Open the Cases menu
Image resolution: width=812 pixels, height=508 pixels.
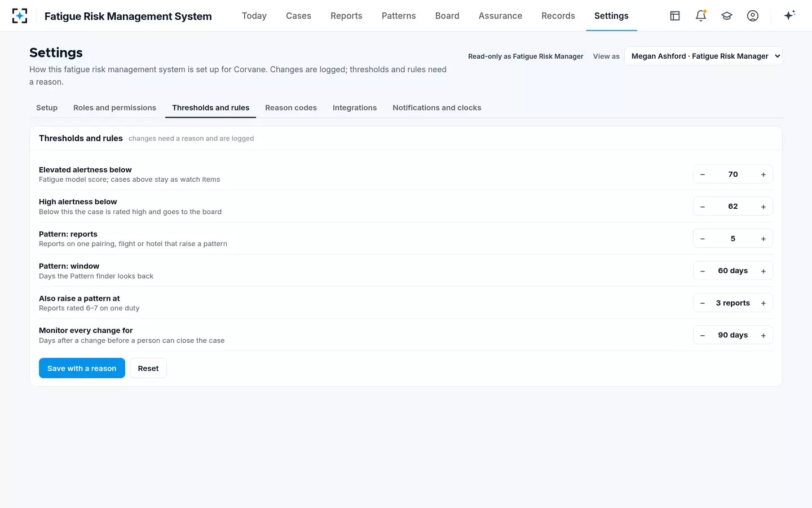[298, 16]
